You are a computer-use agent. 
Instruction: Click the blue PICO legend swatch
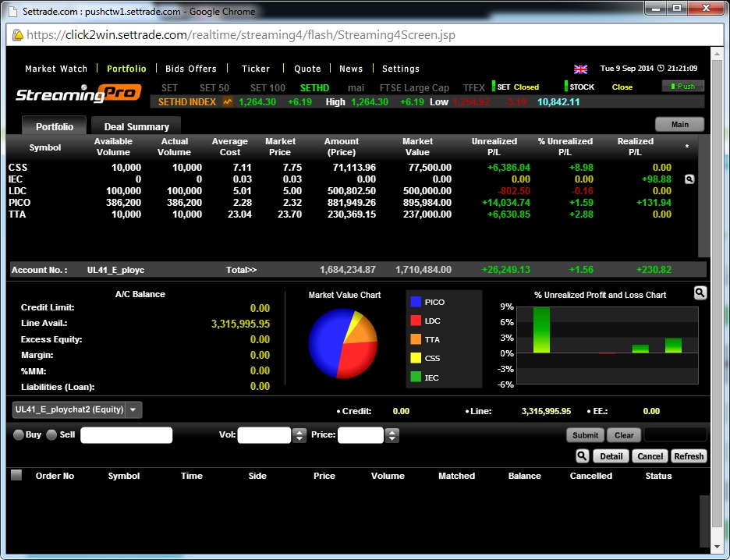(x=416, y=302)
